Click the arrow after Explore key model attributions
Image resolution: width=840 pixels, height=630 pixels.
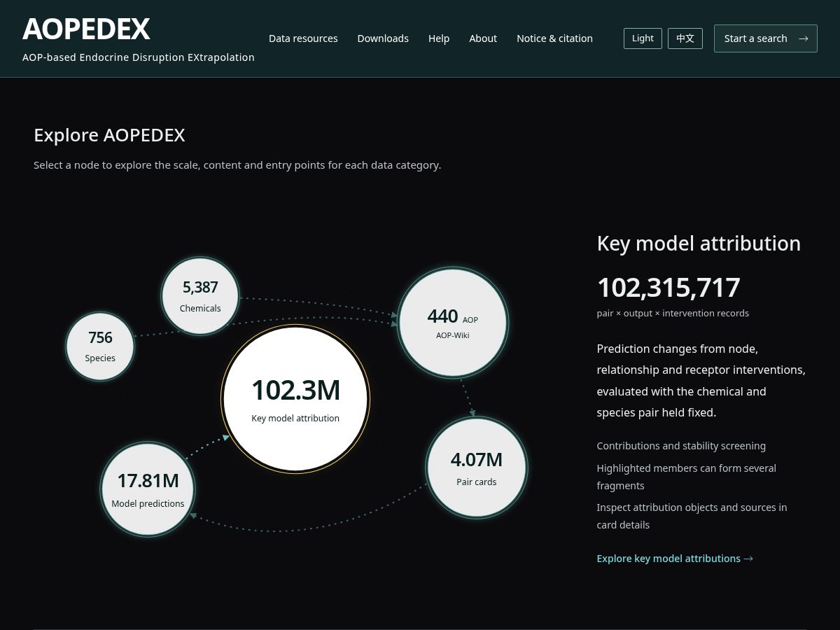[x=748, y=559]
